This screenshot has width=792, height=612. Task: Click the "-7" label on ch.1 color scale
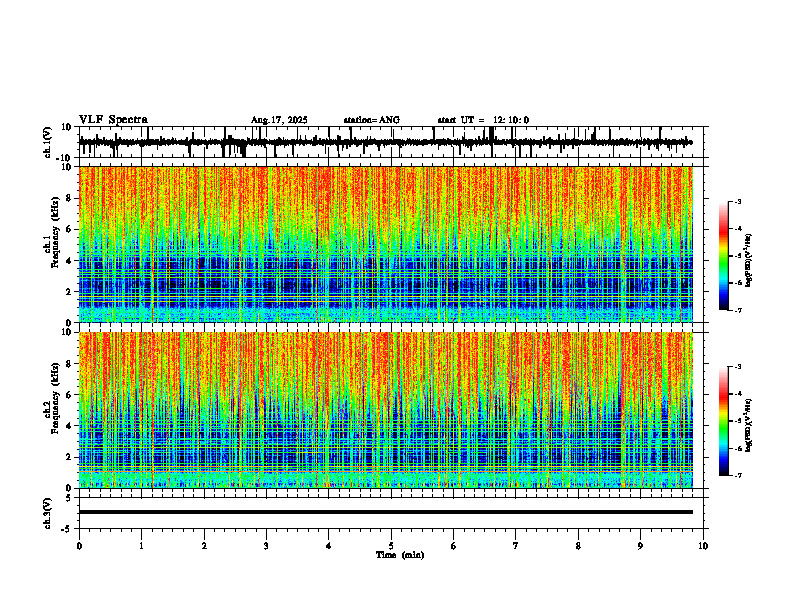click(x=737, y=310)
